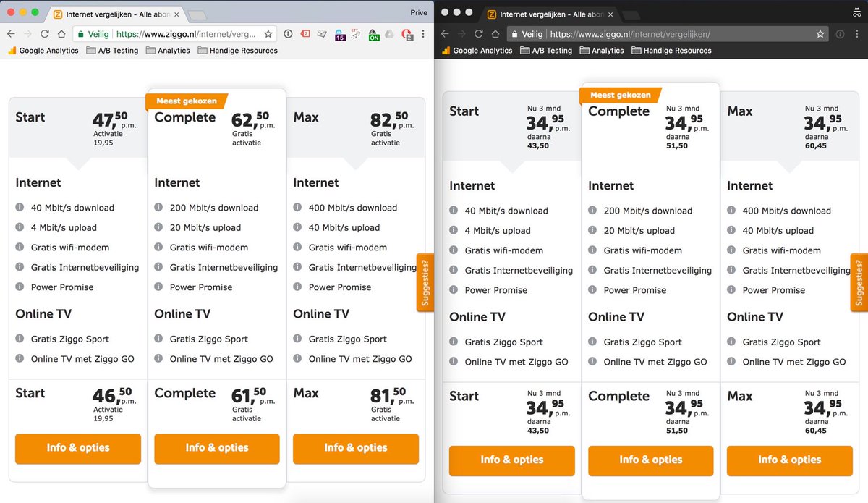Click the green ON extension icon
Viewport: 868px width, 503px height.
coord(374,34)
